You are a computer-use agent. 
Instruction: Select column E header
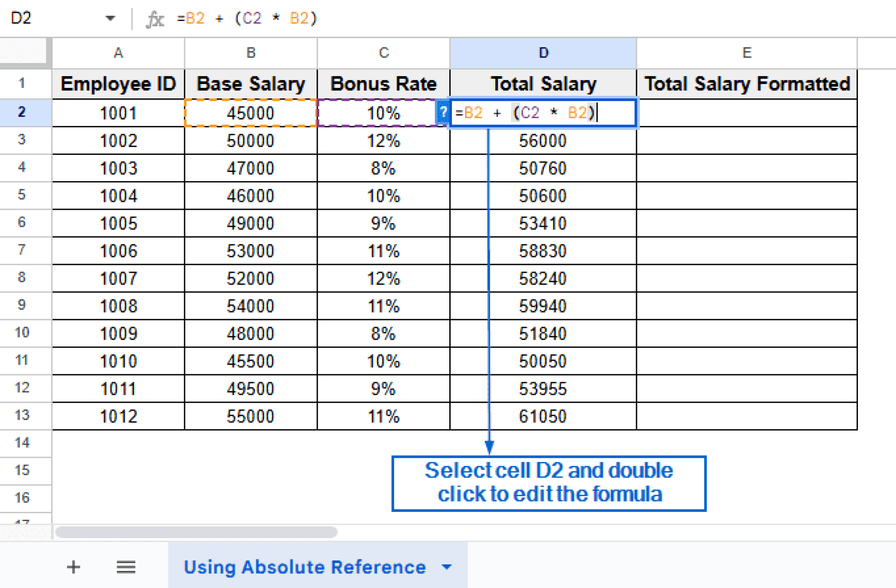click(x=746, y=52)
